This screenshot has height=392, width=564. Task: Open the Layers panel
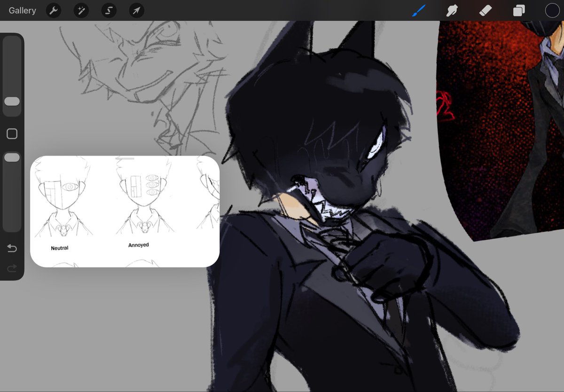coord(518,10)
